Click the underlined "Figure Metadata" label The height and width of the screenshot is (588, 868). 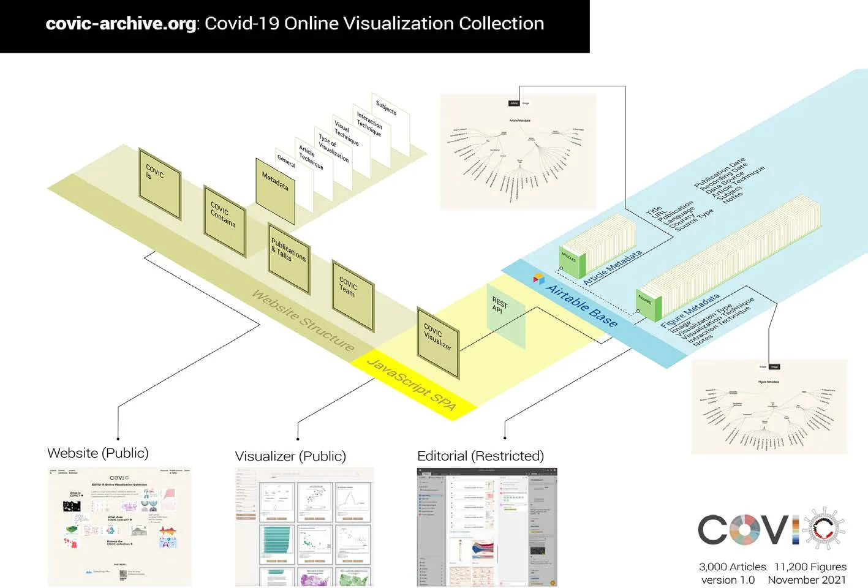pyautogui.click(x=690, y=312)
